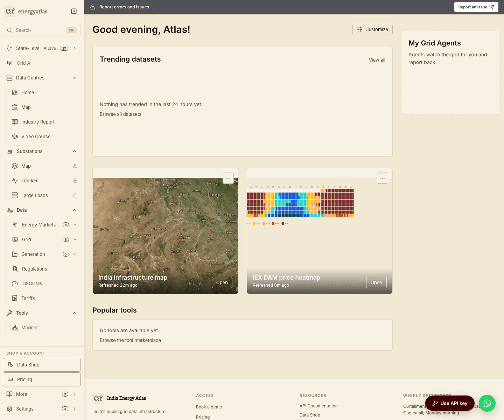Image resolution: width=504 pixels, height=420 pixels.
Task: Collapse the Data section chevron
Action: pyautogui.click(x=75, y=210)
